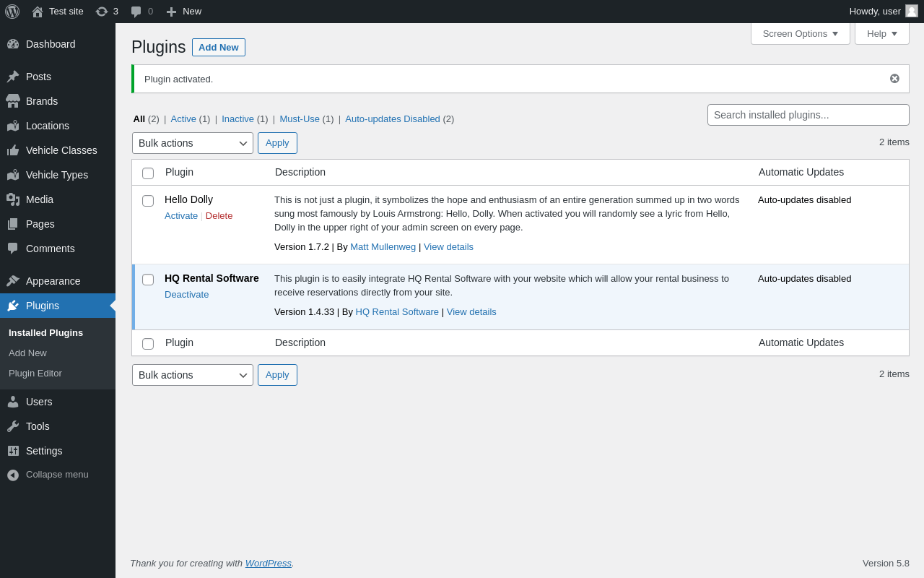Click the Appearance paintbrush icon

click(13, 281)
